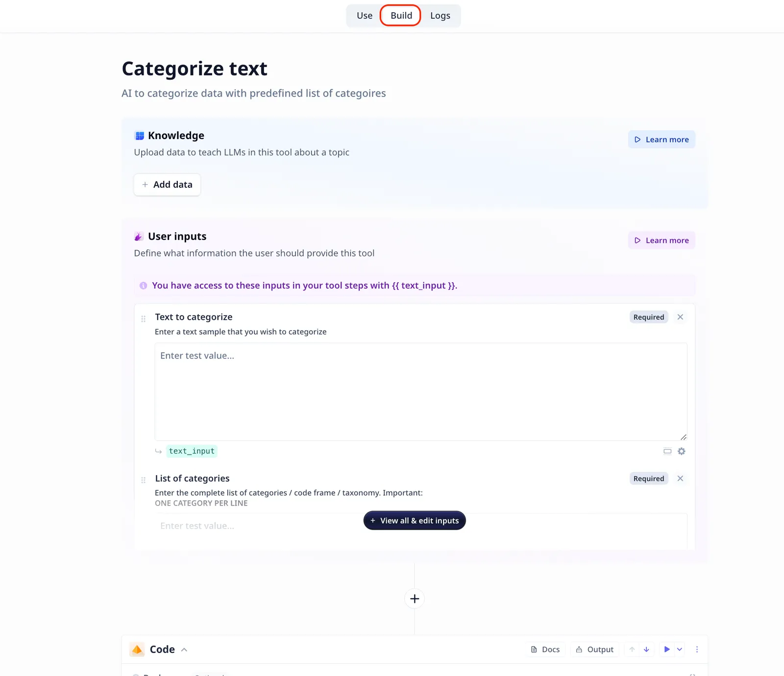Screen dimensions: 784x676
Task: Remove the List of categories input
Action: pyautogui.click(x=680, y=479)
